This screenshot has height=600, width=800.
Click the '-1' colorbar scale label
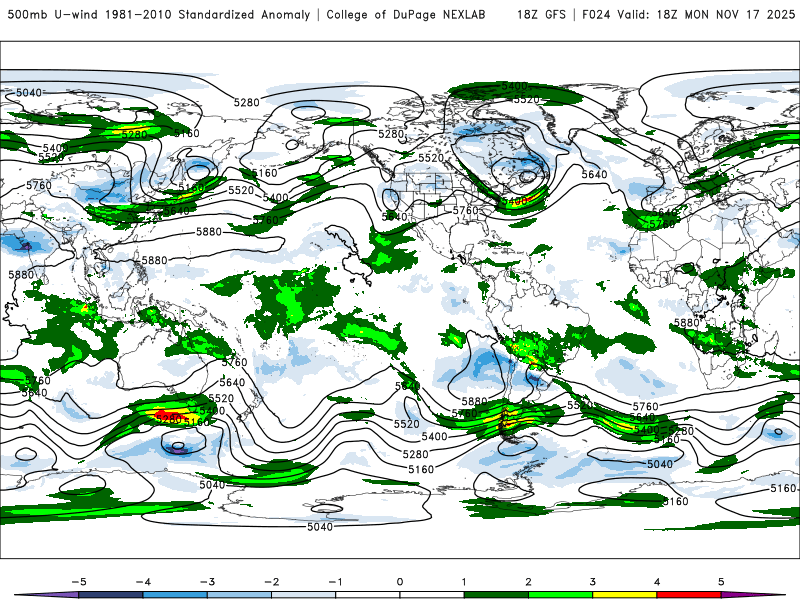[335, 582]
